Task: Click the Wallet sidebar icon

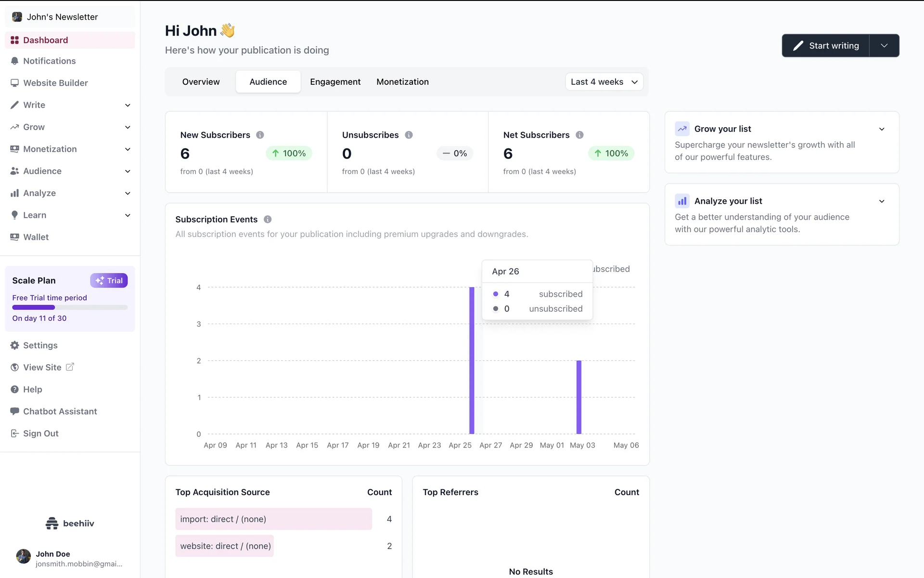Action: click(x=14, y=237)
